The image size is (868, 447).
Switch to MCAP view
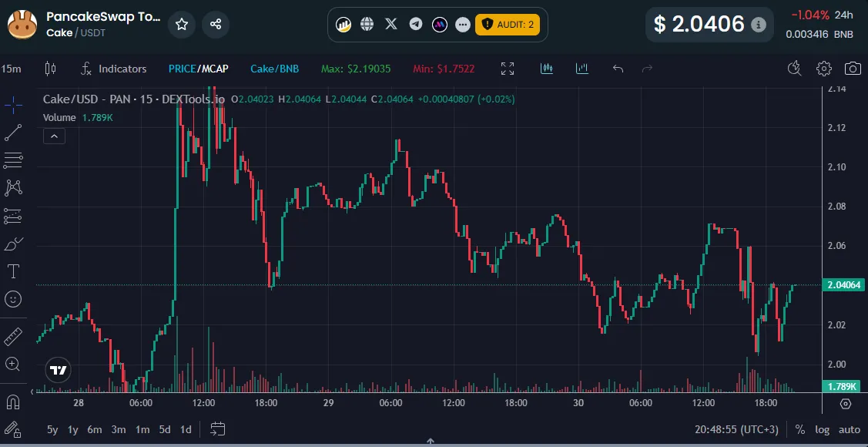pos(216,69)
